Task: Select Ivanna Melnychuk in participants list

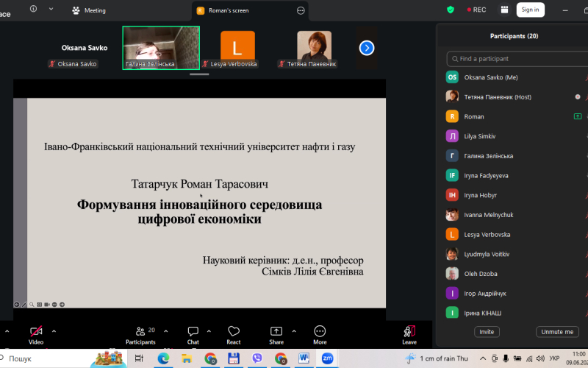Action: tap(516, 215)
